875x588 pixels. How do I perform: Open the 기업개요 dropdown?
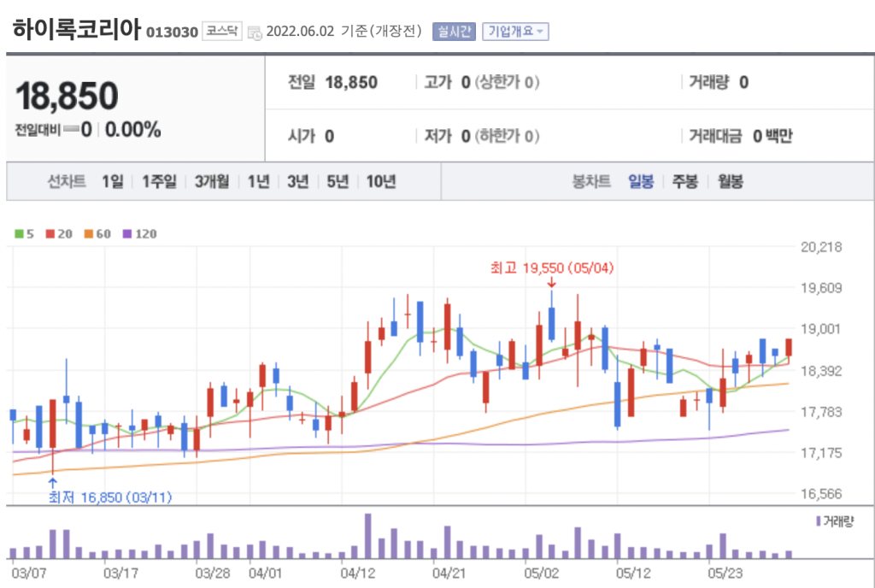coord(515,32)
